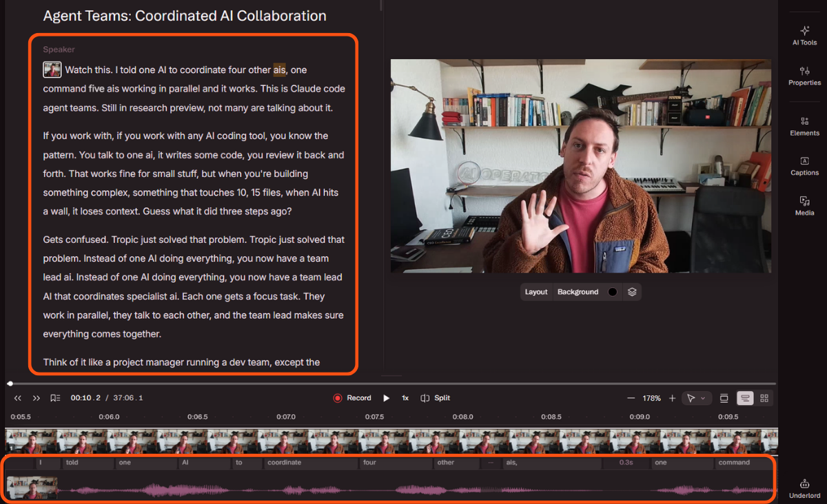This screenshot has width=827, height=504.
Task: Open the Layout options
Action: click(x=536, y=292)
